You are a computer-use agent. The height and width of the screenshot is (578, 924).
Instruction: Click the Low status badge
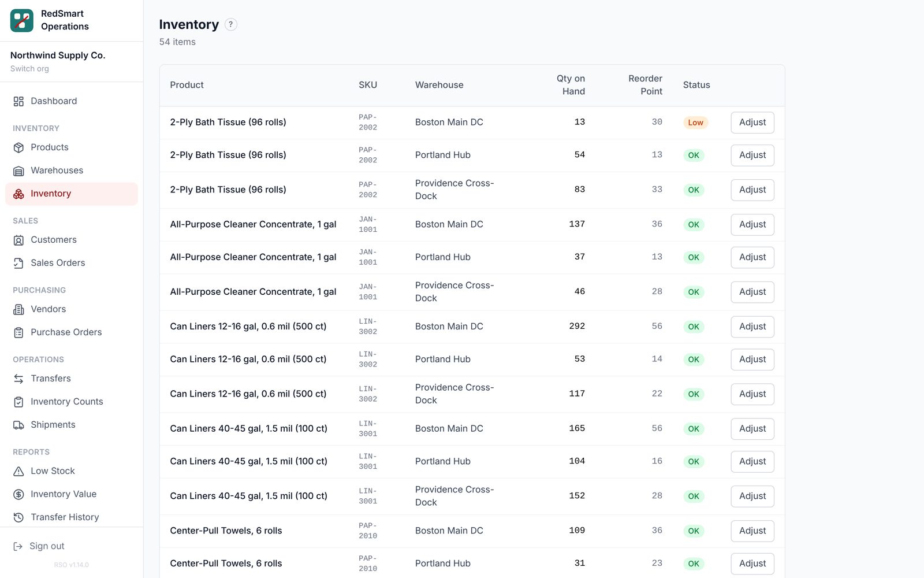point(695,123)
